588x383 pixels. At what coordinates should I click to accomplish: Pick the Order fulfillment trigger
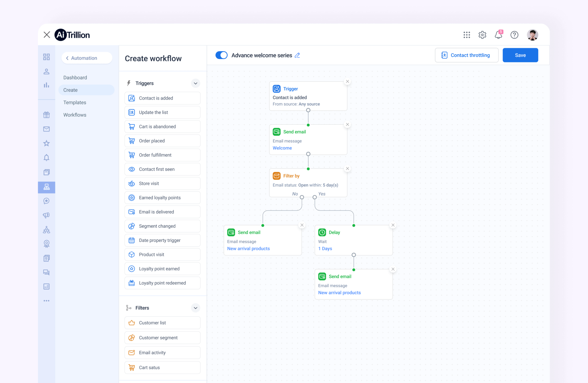point(162,155)
